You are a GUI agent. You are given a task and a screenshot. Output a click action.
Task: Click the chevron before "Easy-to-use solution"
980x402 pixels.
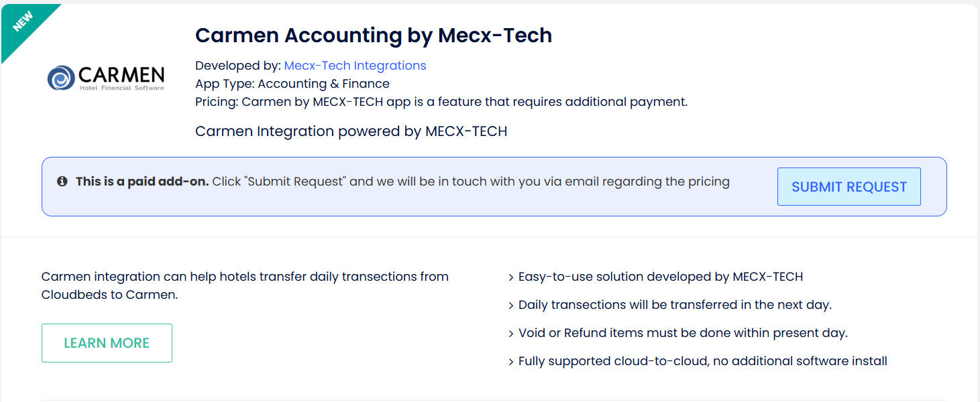(511, 277)
